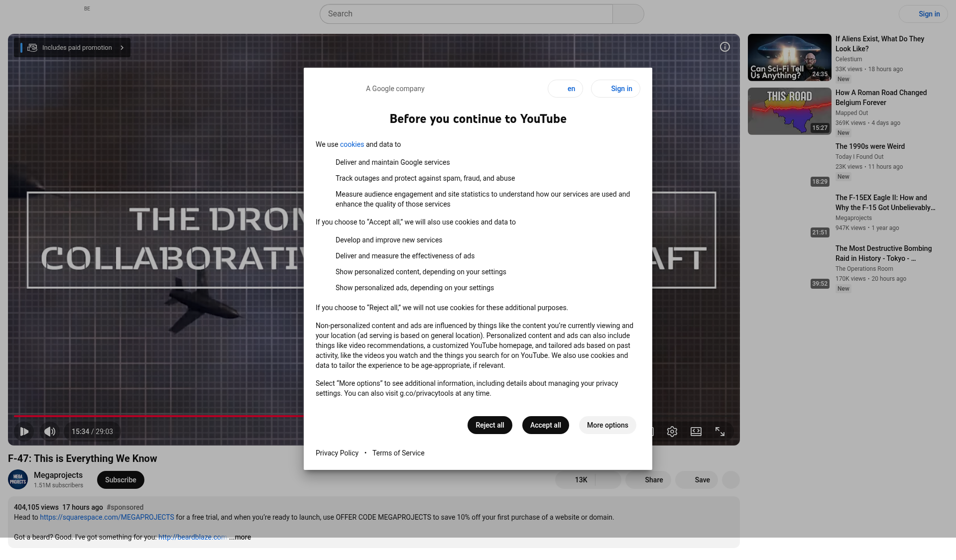Seek using the red video progress bar
The image size is (956, 560).
click(158, 415)
